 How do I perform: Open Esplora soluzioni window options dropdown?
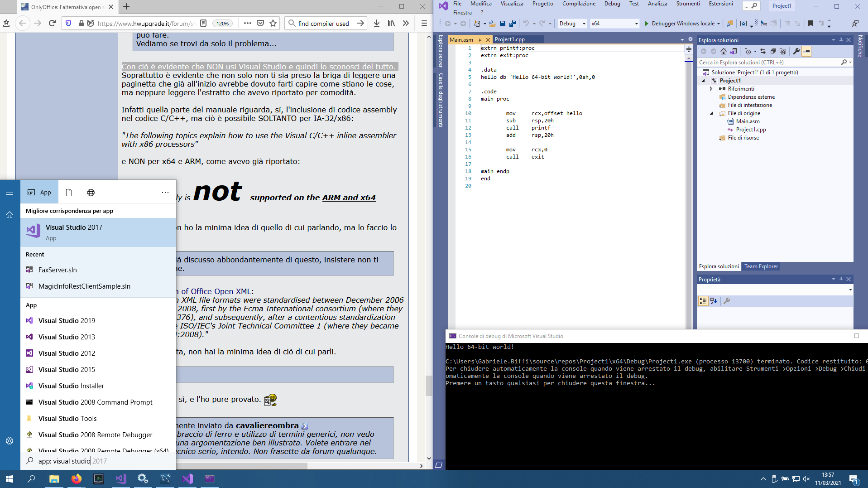[x=834, y=40]
